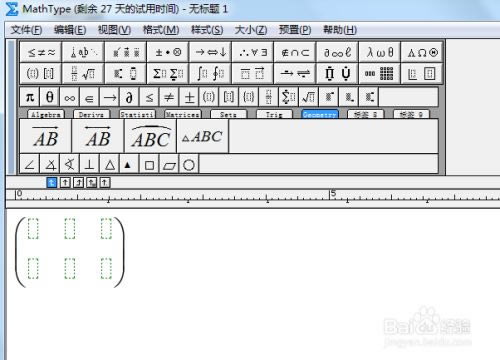Switch to the Algebra tab
Image resolution: width=500 pixels, height=360 pixels.
tap(46, 114)
